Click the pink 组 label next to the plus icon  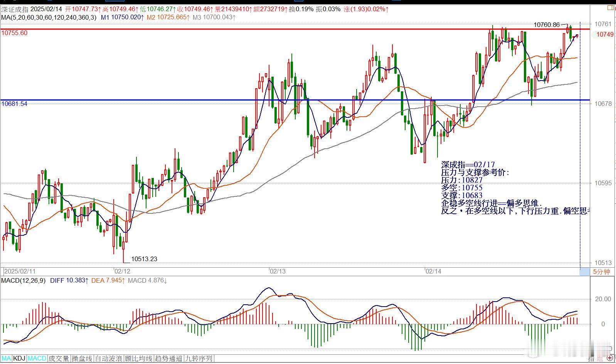click(601, 358)
